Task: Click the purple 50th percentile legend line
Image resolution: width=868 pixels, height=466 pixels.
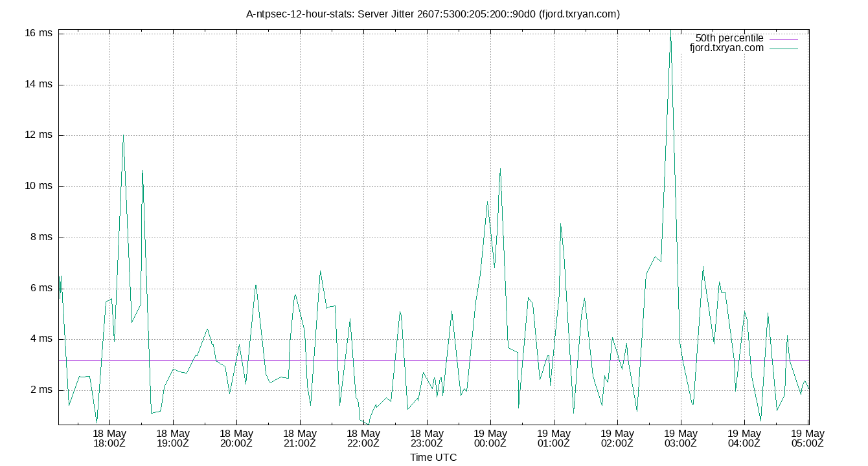Action: click(x=784, y=39)
